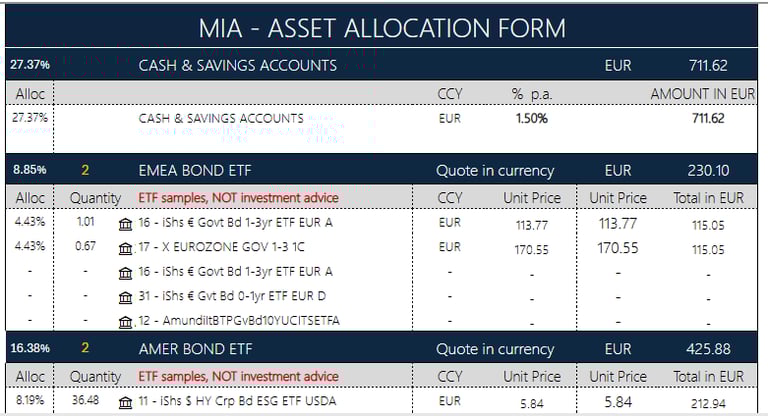Select quantity 0.67 for X EUROZONE GOV
Image resolution: width=768 pixels, height=416 pixels.
coord(86,246)
